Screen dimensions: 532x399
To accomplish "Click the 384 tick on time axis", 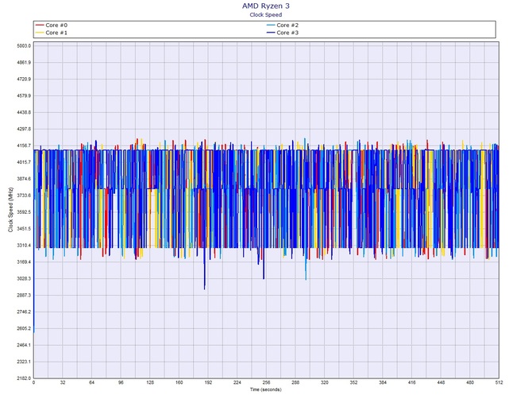I will pyautogui.click(x=383, y=382).
